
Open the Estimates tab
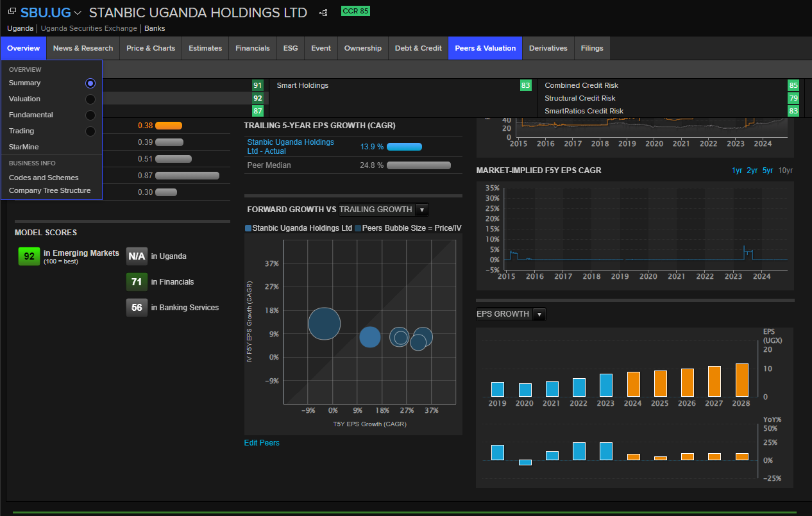(205, 48)
